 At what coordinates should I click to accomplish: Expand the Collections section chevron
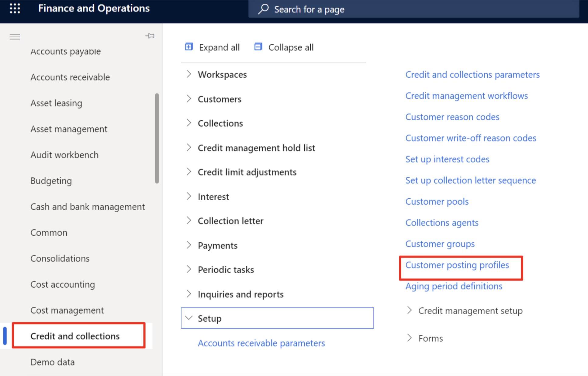pyautogui.click(x=189, y=123)
